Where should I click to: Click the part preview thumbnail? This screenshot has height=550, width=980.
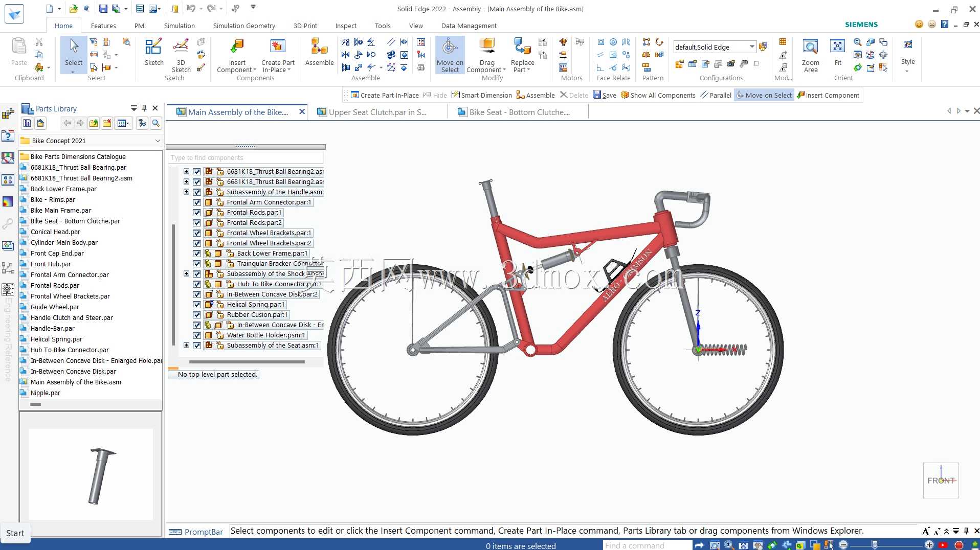tap(91, 474)
